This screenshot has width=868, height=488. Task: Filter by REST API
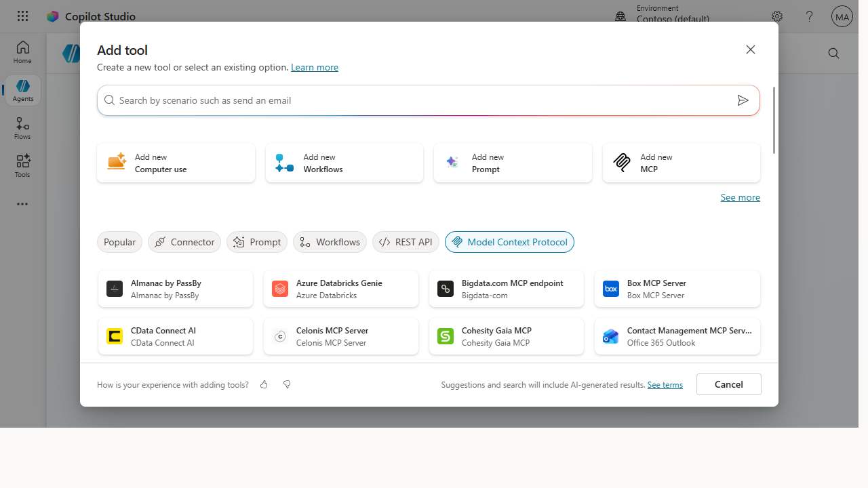tap(406, 242)
